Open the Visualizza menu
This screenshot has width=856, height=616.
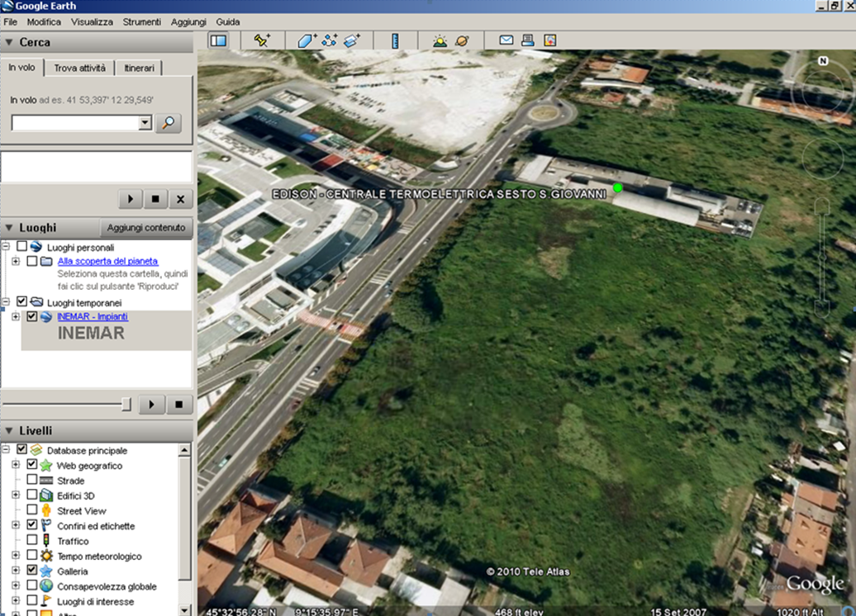coord(92,21)
